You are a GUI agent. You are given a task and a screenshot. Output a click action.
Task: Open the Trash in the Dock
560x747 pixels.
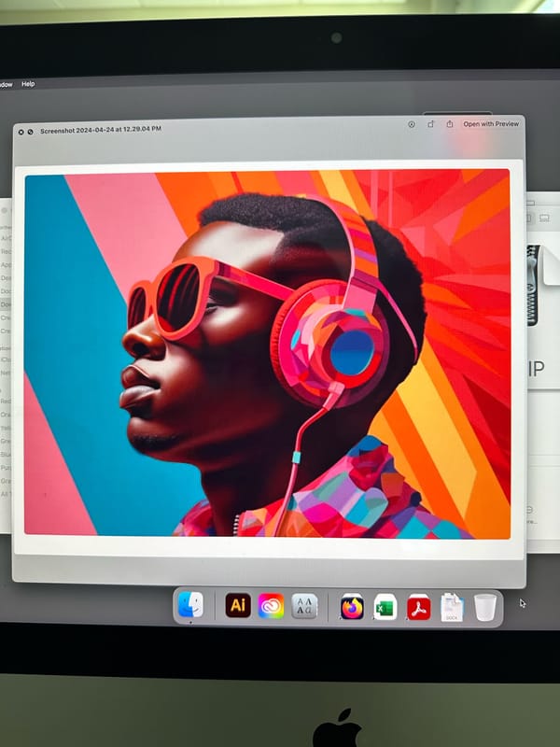pos(484,607)
